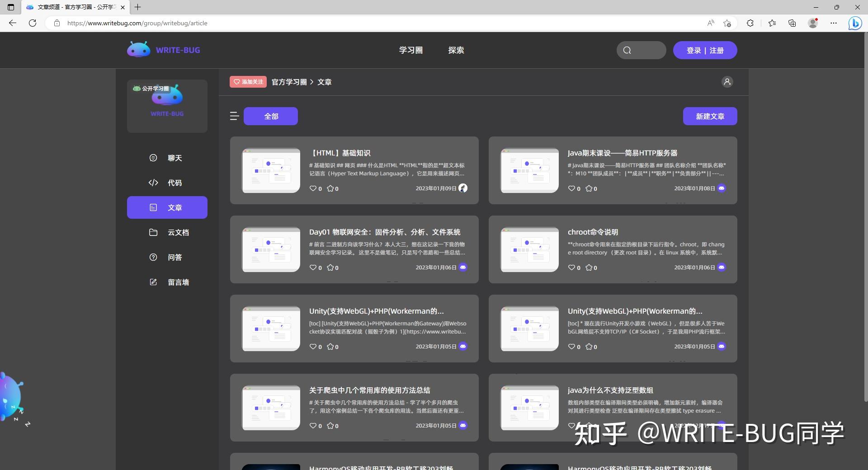Create a post via 新建文章 button

[x=710, y=116]
